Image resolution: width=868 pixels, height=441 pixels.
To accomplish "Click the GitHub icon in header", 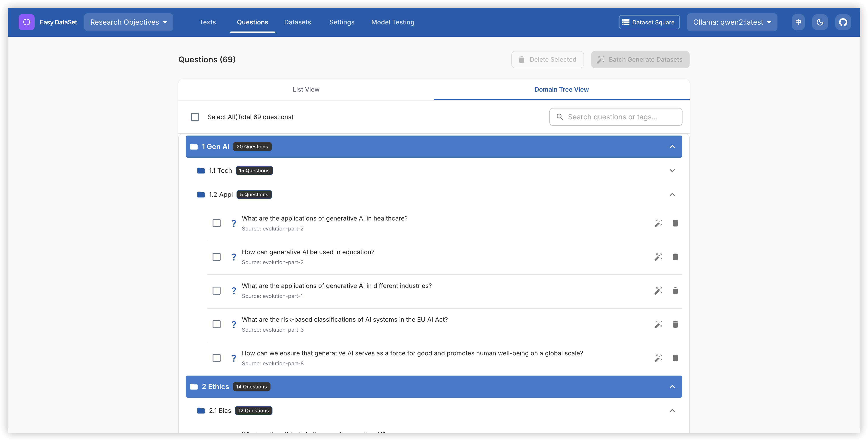I will pos(843,22).
